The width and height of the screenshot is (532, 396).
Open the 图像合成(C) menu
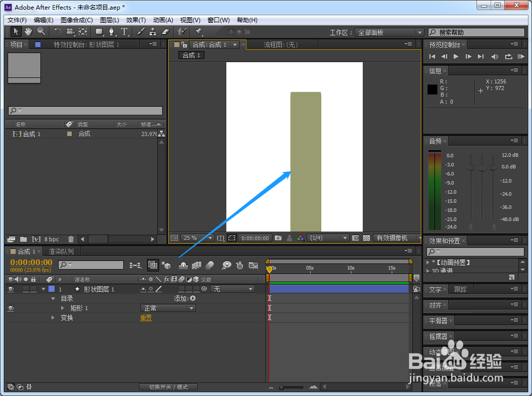[77, 20]
